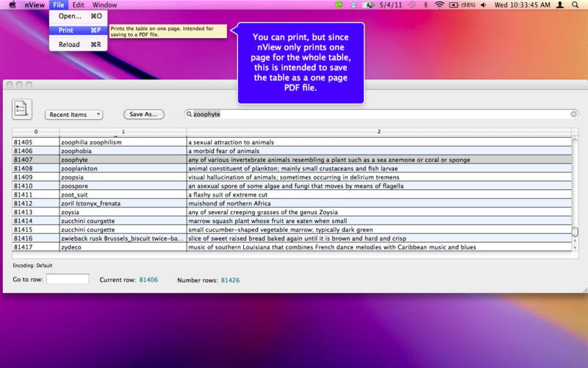Select the zoopsia cell

pos(123,177)
